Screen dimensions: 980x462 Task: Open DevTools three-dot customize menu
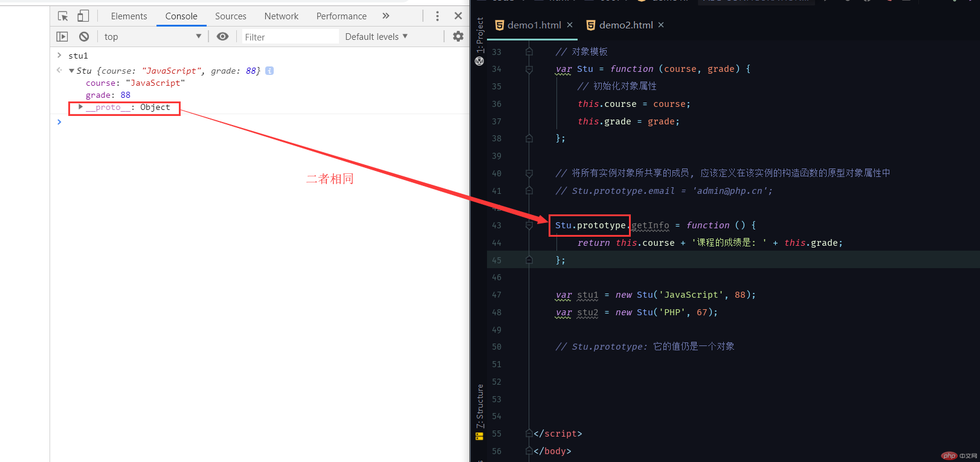tap(437, 16)
